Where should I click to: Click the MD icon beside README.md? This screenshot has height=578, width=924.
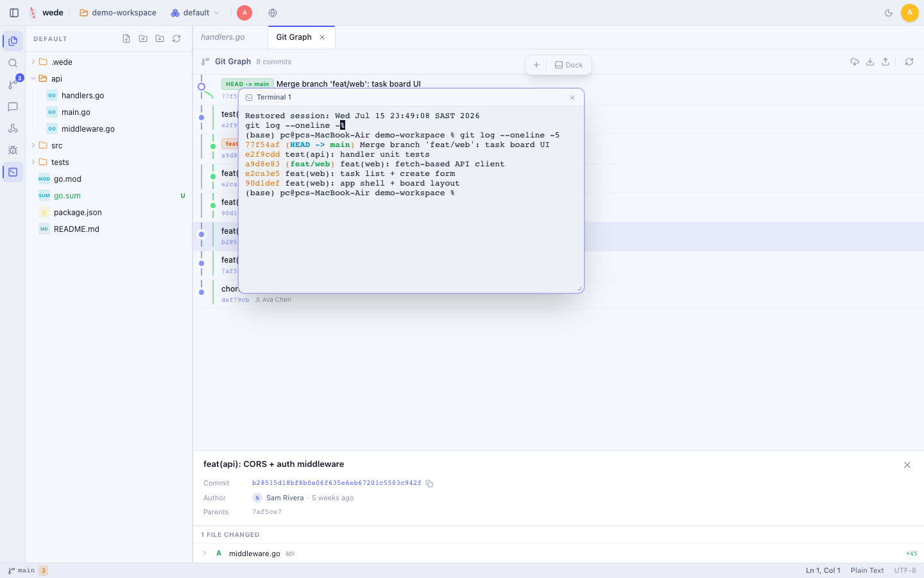(44, 229)
